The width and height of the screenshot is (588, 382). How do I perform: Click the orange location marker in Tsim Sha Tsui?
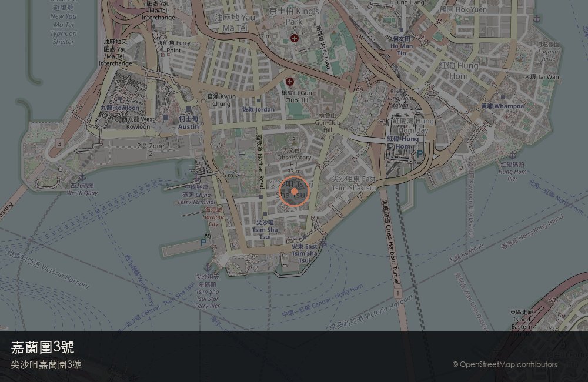click(x=295, y=191)
